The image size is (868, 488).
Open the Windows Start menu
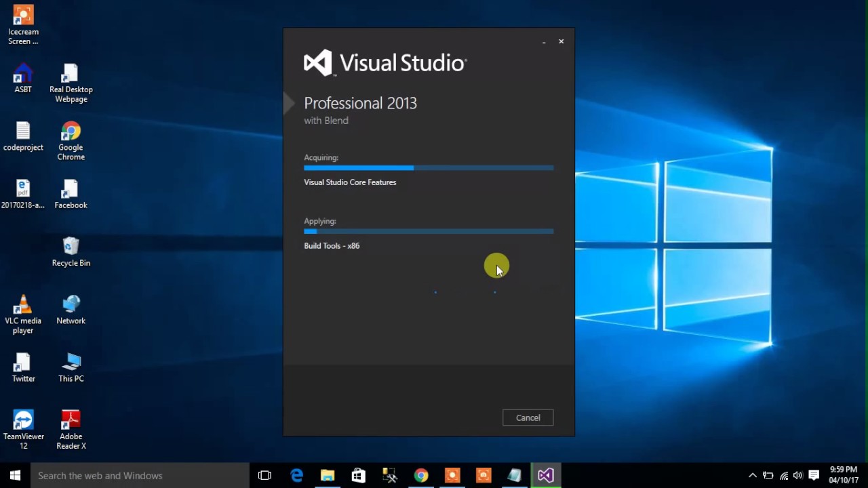[15, 475]
